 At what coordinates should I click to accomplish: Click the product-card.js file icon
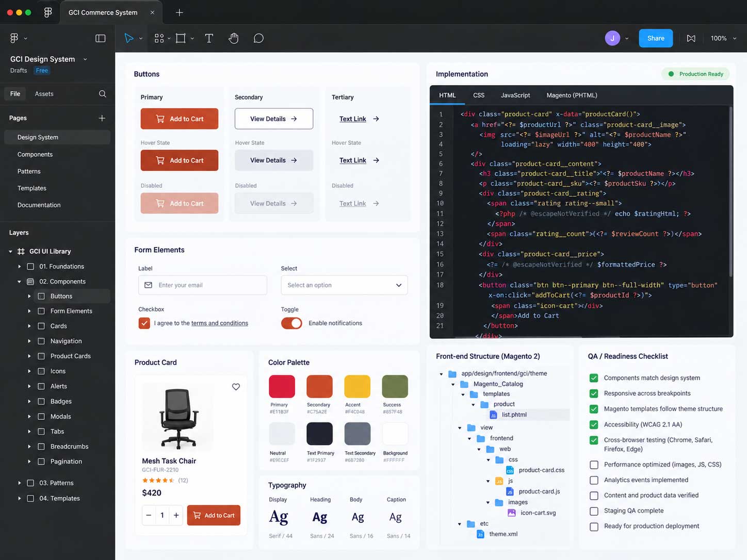click(x=510, y=492)
